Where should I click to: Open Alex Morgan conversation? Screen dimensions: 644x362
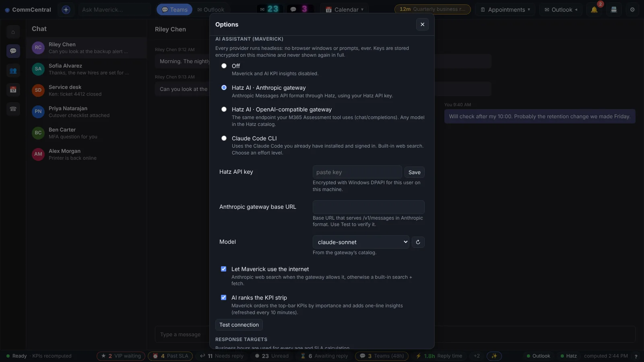click(87, 154)
